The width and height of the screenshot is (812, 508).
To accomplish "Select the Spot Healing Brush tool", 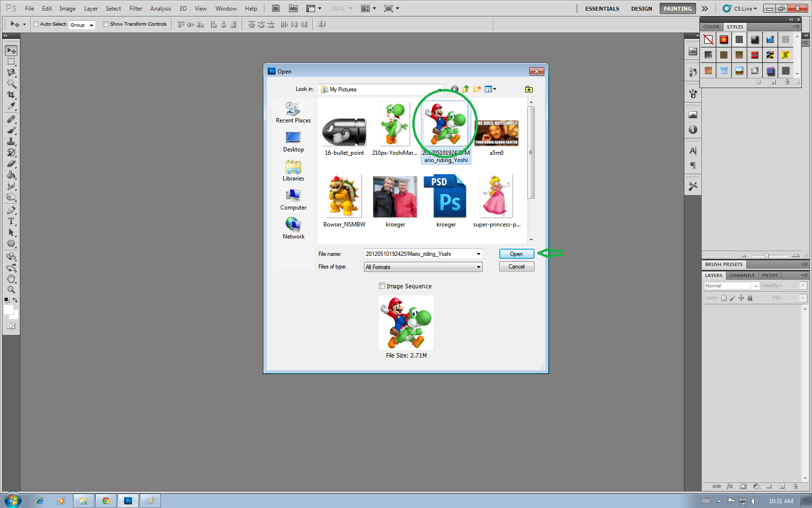I will click(11, 119).
